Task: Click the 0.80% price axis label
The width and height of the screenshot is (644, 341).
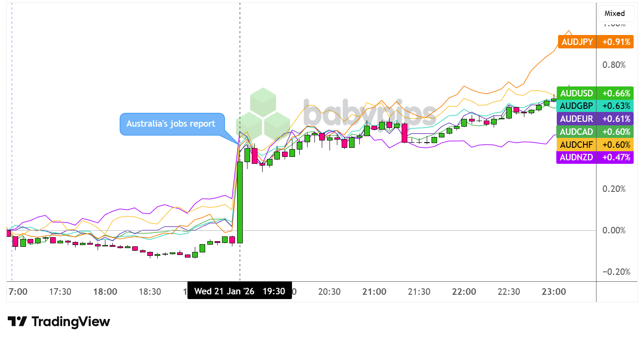Action: coord(614,65)
